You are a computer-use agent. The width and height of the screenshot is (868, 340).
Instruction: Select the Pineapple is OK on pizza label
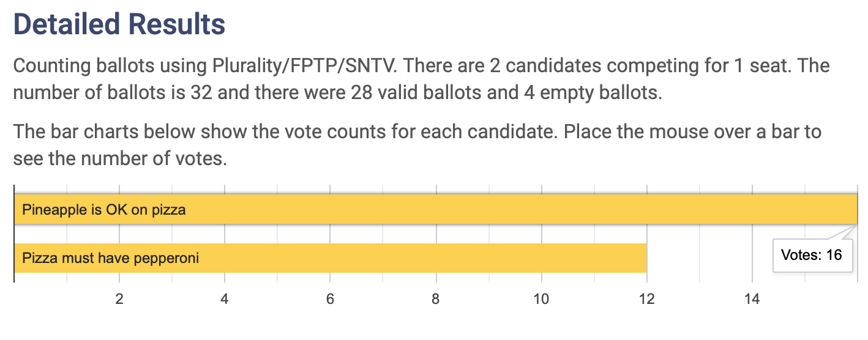tap(103, 210)
